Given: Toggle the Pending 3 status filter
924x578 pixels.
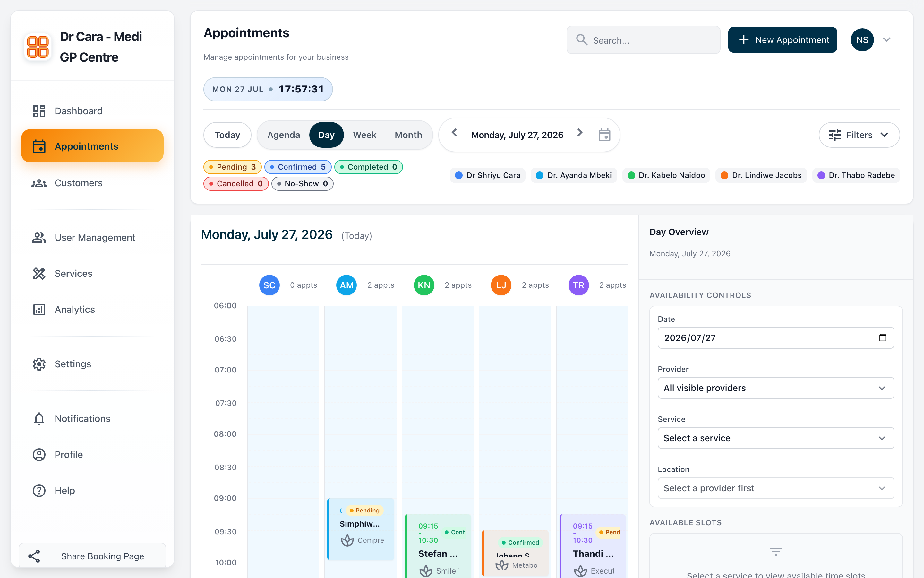Looking at the screenshot, I should click(233, 167).
